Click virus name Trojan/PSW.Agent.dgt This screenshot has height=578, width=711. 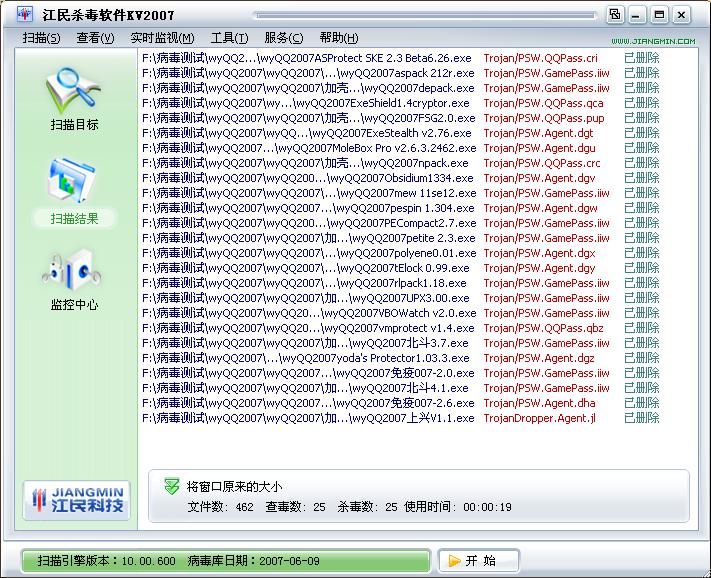tap(538, 133)
